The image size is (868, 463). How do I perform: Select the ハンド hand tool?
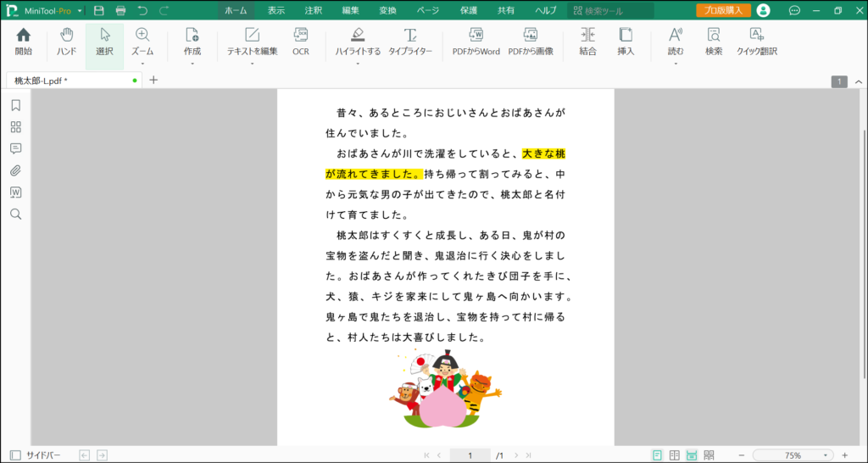click(x=66, y=42)
